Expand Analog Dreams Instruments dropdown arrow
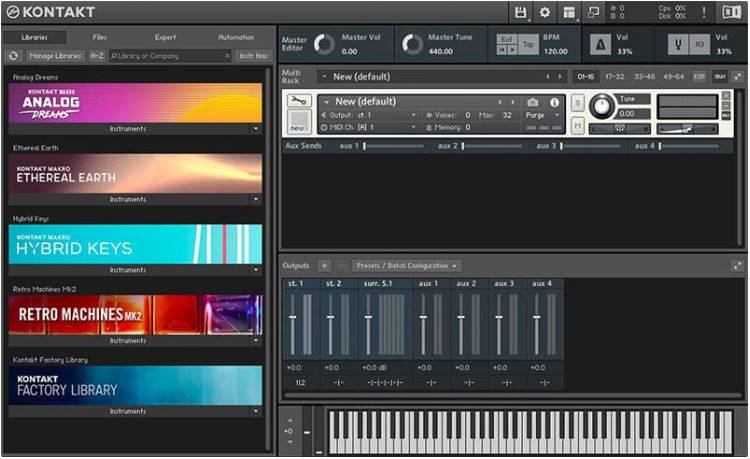Image resolution: width=750 pixels, height=459 pixels. point(255,129)
